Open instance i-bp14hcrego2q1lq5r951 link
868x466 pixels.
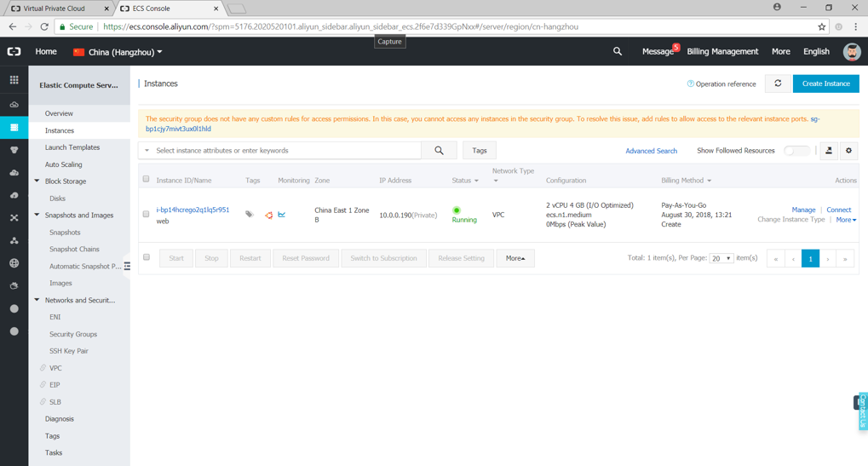coord(193,210)
